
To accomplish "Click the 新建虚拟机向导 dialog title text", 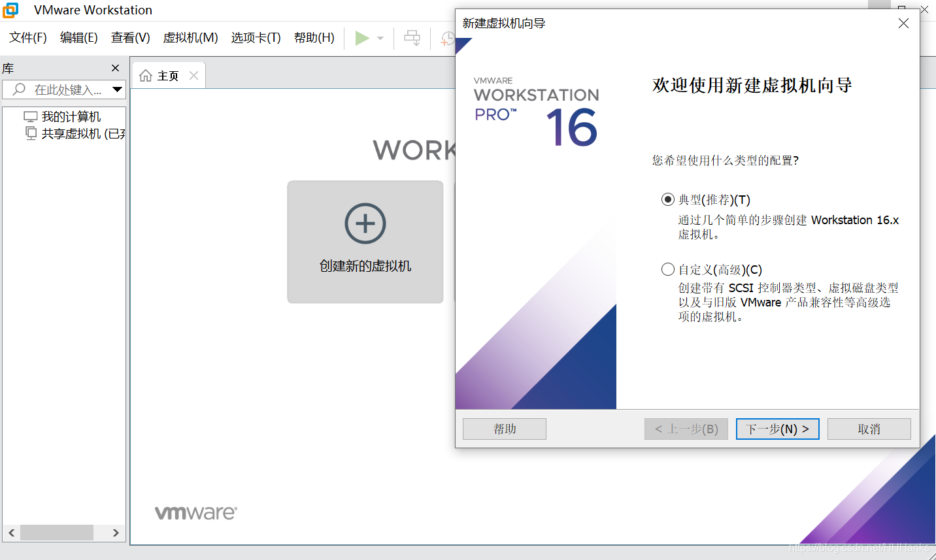I will coord(504,24).
